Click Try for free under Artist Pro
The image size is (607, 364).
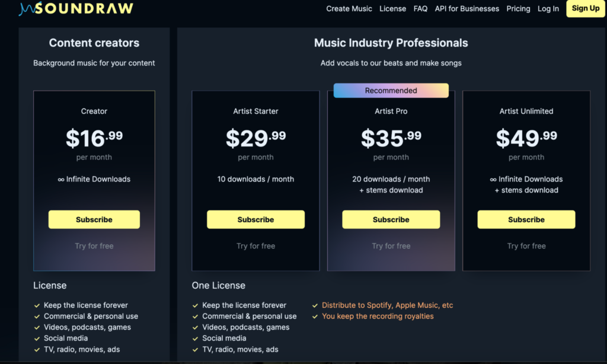[391, 246]
